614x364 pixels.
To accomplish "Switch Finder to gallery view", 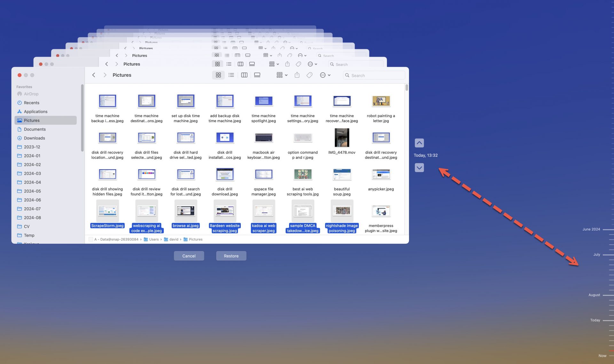I will pos(257,75).
